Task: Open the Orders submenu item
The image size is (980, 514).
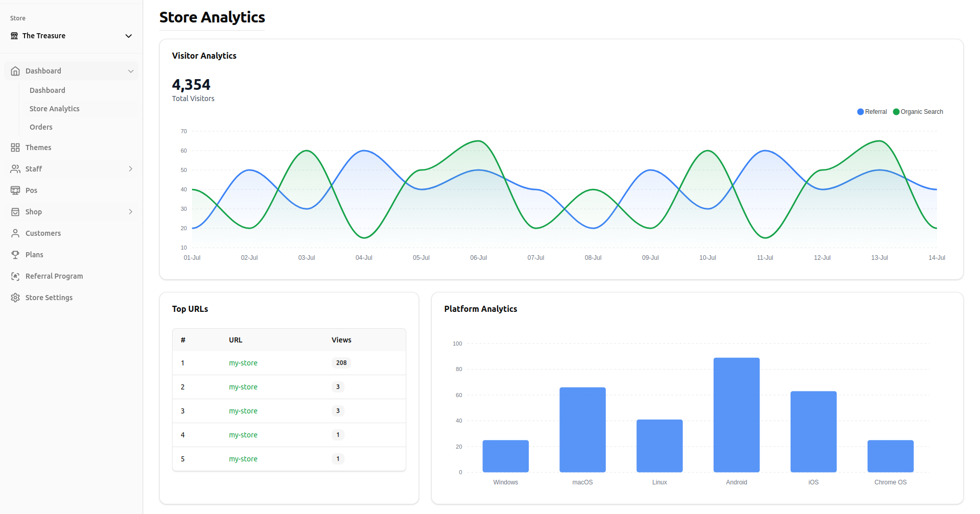Action: click(41, 127)
